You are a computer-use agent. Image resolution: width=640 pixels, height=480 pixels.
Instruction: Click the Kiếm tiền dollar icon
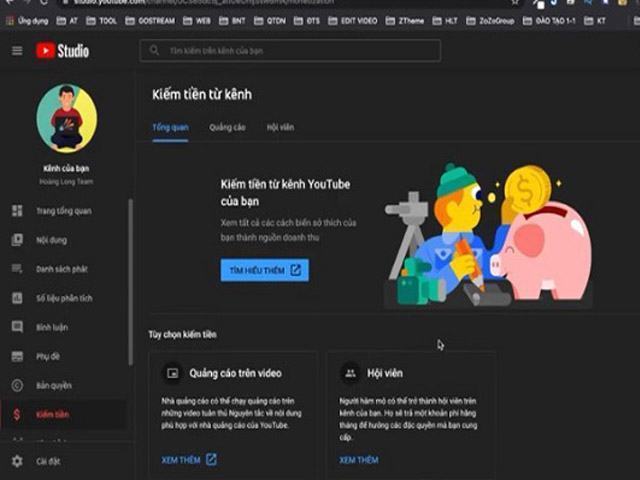pos(17,414)
